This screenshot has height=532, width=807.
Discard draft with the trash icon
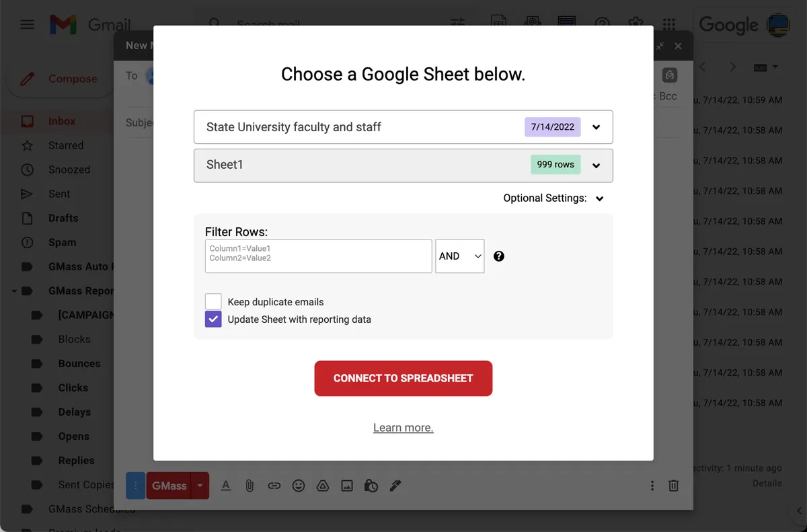tap(673, 486)
